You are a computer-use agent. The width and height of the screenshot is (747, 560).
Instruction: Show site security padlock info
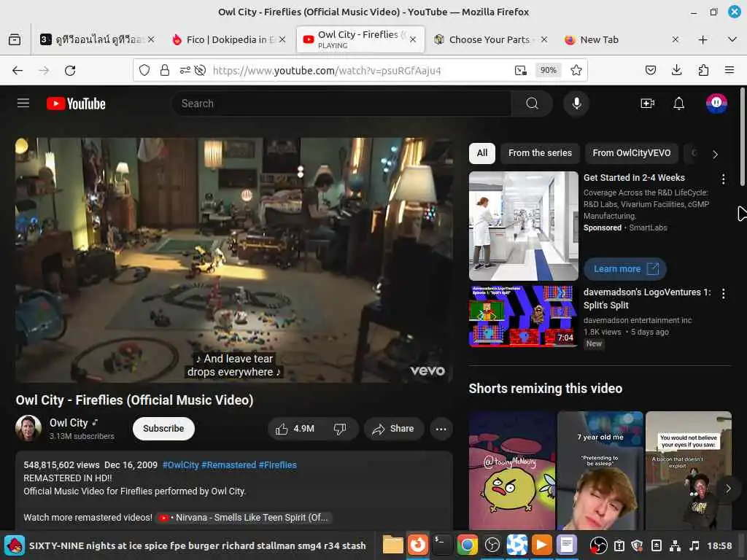coord(165,71)
